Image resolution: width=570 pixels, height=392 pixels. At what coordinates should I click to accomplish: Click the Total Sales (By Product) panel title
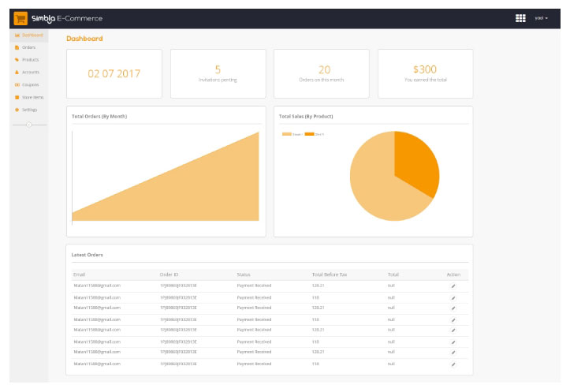point(306,117)
